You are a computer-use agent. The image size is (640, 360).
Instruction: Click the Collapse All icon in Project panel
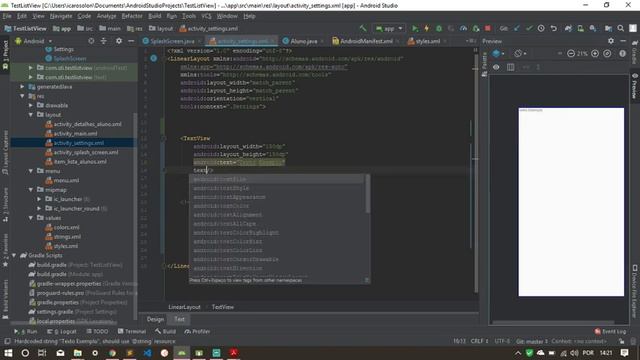[x=104, y=41]
